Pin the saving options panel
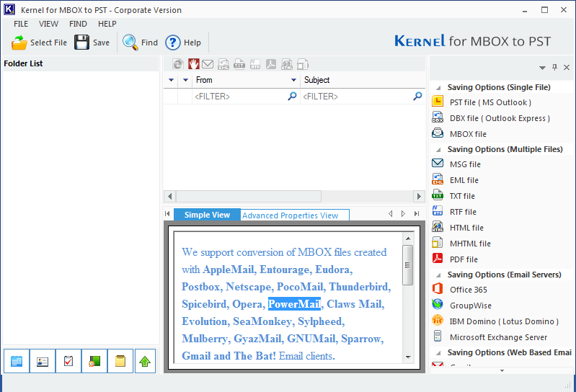Screen dimensions: 576x392 [x=554, y=67]
